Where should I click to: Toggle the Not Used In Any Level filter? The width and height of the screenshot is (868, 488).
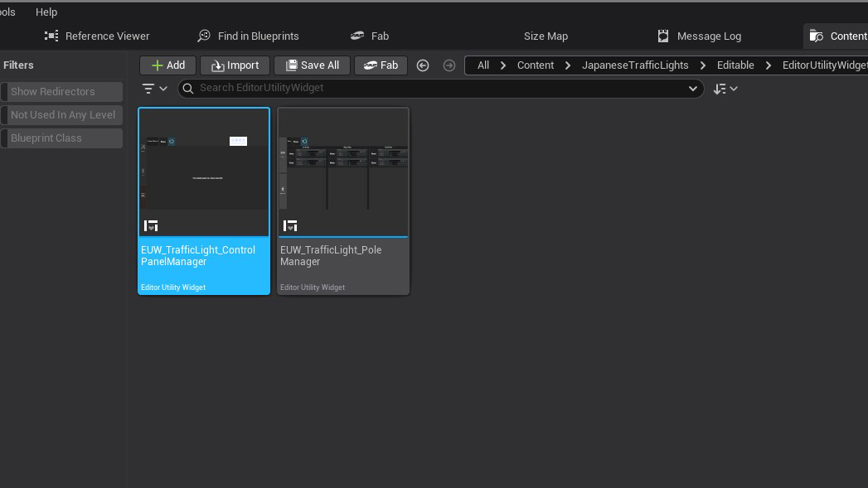coord(62,115)
